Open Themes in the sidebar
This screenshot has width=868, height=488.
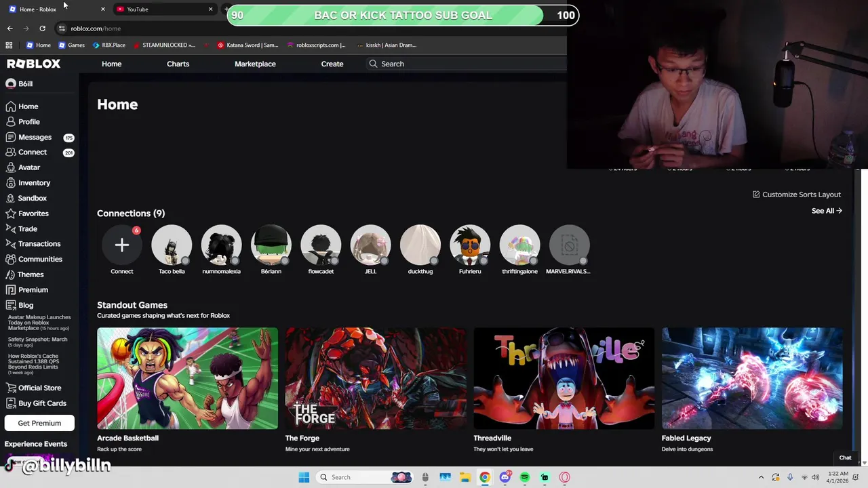click(x=24, y=274)
